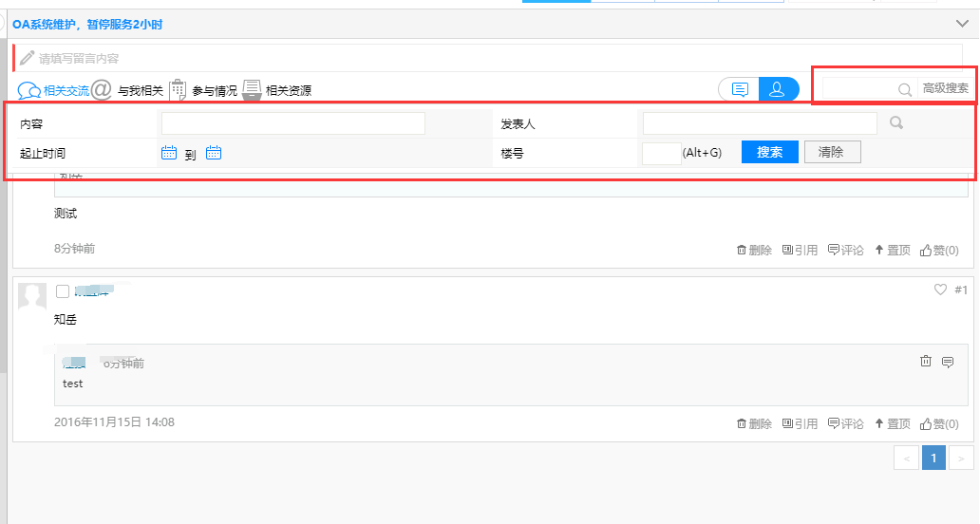Click the search magnifier next to 高级搜索
The width and height of the screenshot is (980, 524).
(905, 89)
